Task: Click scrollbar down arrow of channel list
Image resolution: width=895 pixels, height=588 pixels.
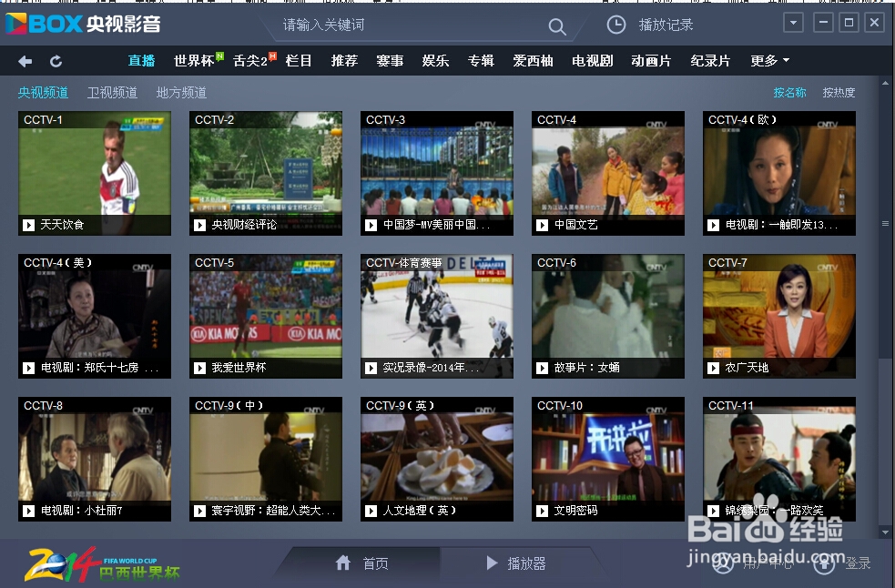Action: pyautogui.click(x=885, y=532)
